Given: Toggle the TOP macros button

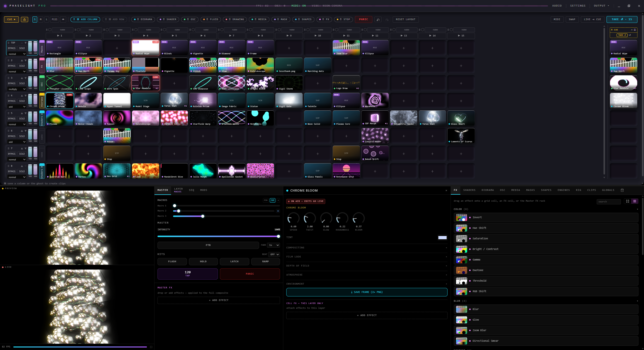Looking at the screenshot, I should pos(272,200).
